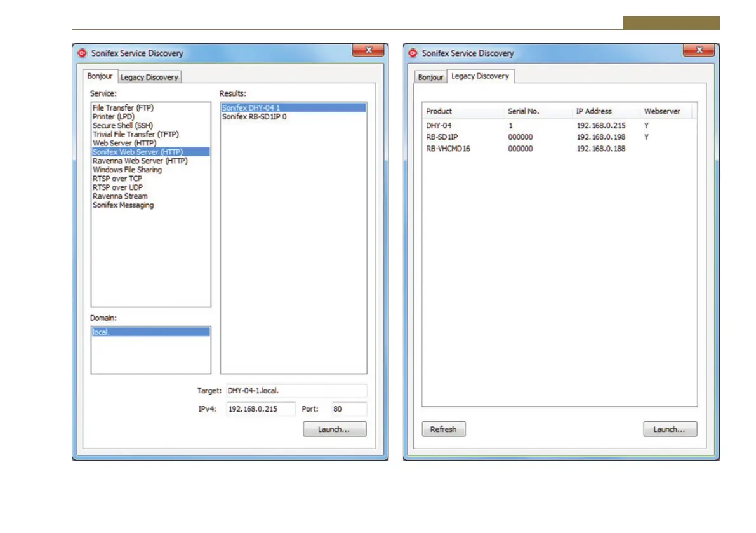Choose Ravenna Web Server (HTTP) service
This screenshot has height=533, width=756.
[140, 161]
